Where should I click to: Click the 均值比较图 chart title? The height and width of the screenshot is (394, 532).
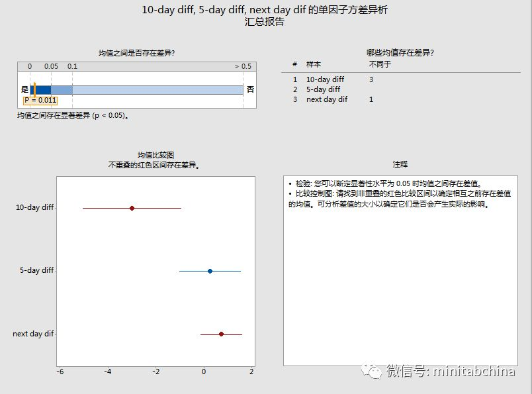[x=155, y=155]
